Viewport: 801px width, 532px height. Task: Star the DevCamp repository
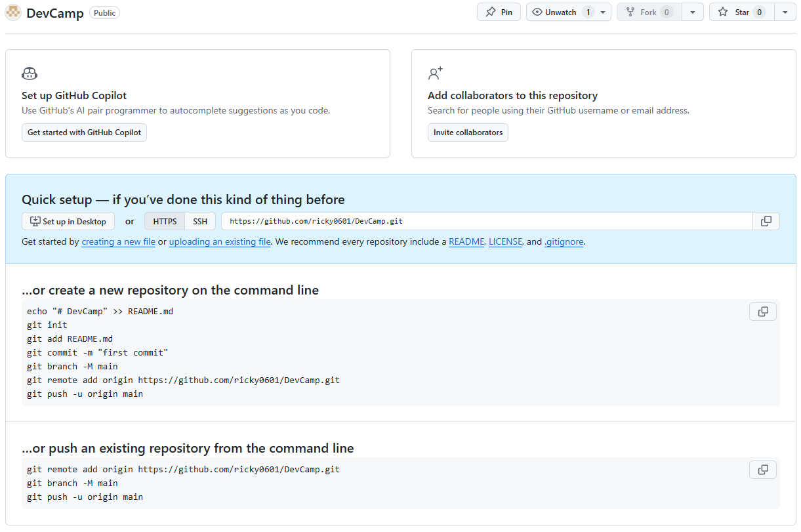coord(741,12)
